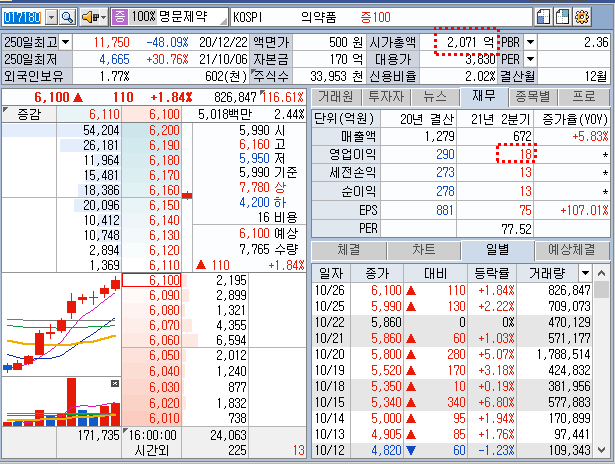Click the second split layout icon in header
This screenshot has height=464, width=615.
(x=562, y=17)
